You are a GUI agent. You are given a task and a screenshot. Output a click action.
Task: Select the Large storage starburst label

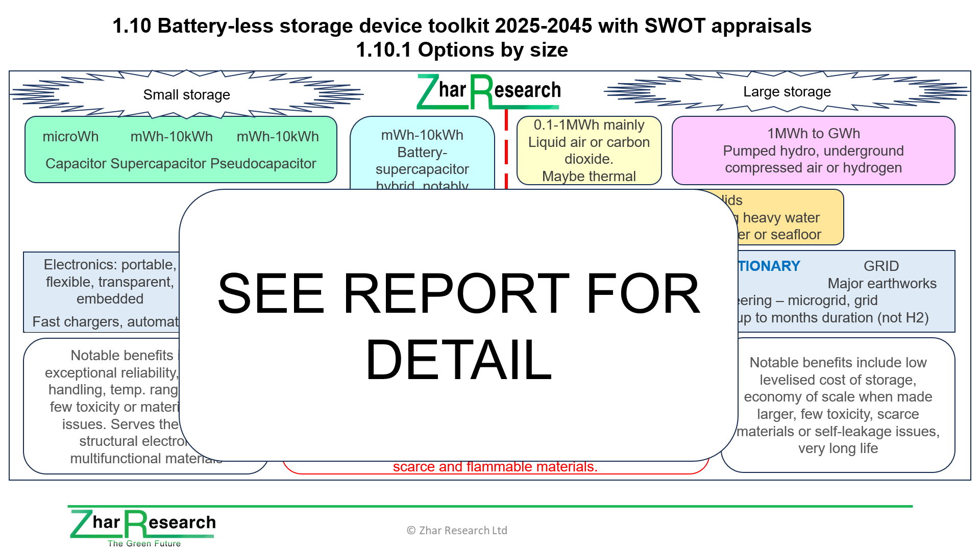click(x=787, y=92)
